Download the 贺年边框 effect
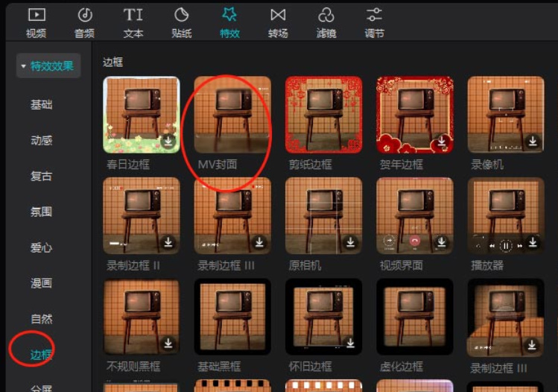 coord(442,142)
